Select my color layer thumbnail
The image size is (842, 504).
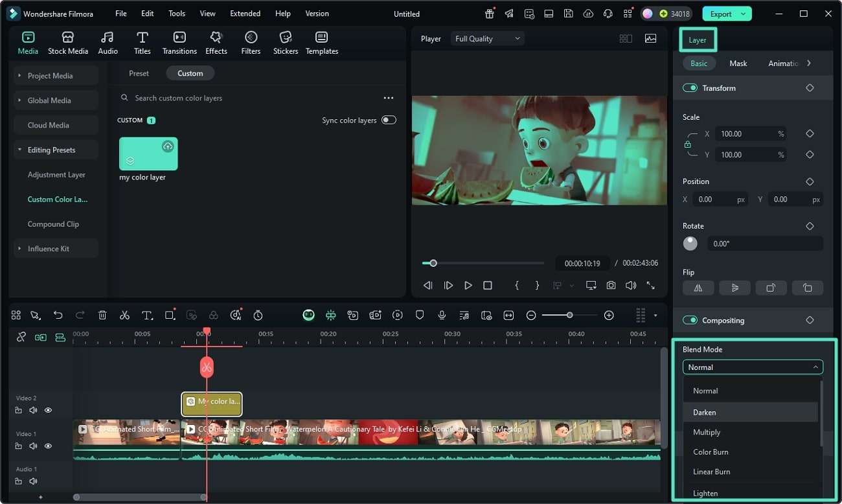(148, 154)
